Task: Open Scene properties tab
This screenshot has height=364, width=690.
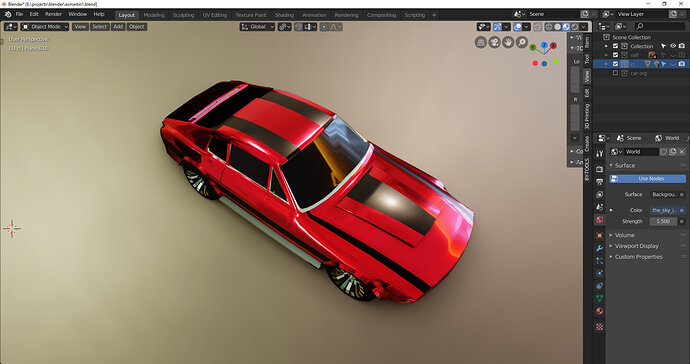Action: (599, 207)
